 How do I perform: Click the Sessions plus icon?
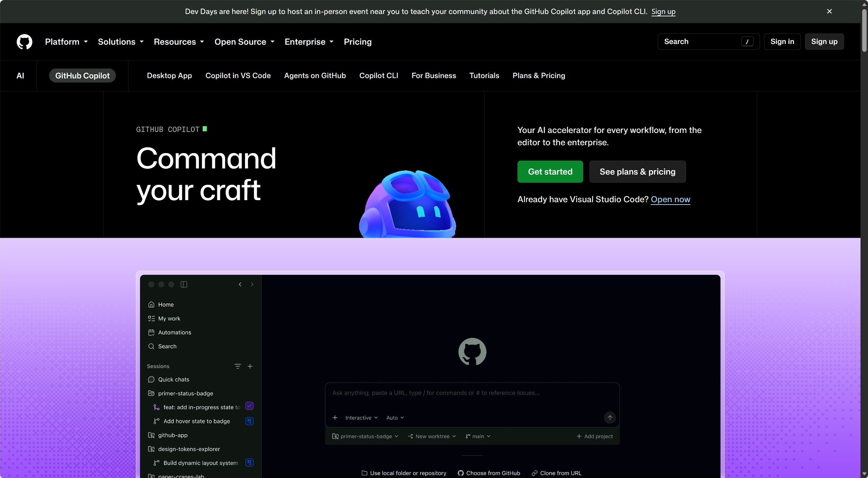click(x=250, y=366)
